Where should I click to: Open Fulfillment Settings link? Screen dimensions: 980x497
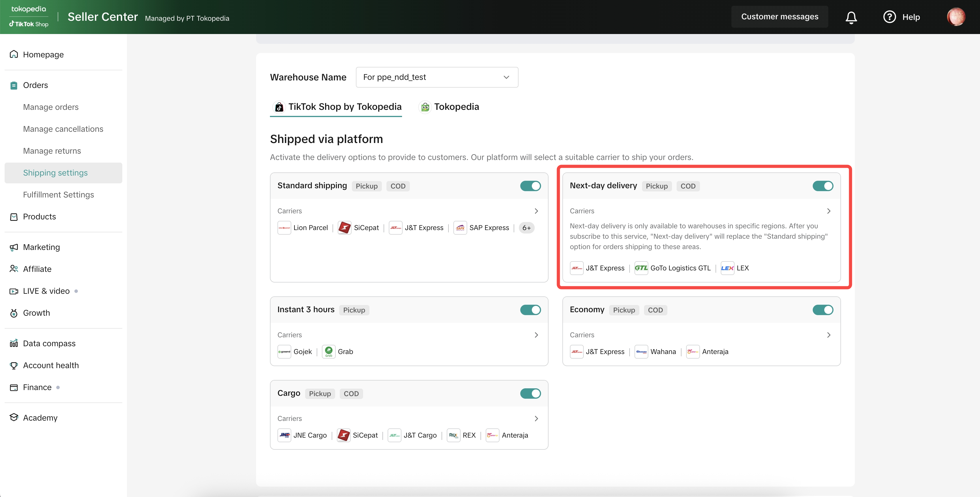tap(59, 195)
